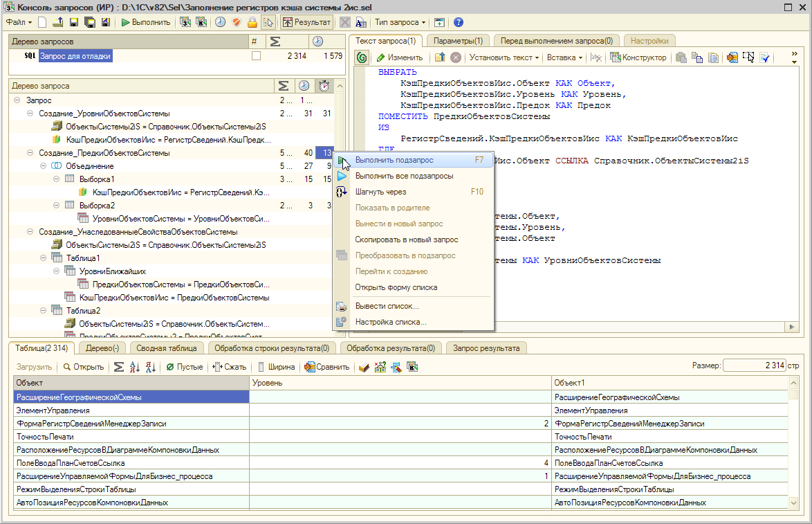Choose Выполнить все подзапросы from context menu
Image resolution: width=812 pixels, height=524 pixels.
[x=404, y=176]
